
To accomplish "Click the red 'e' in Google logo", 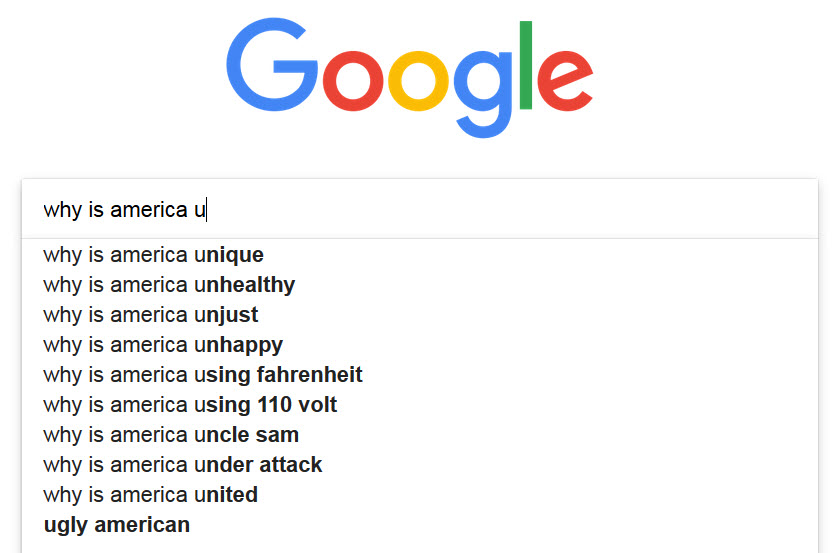I will click(565, 81).
